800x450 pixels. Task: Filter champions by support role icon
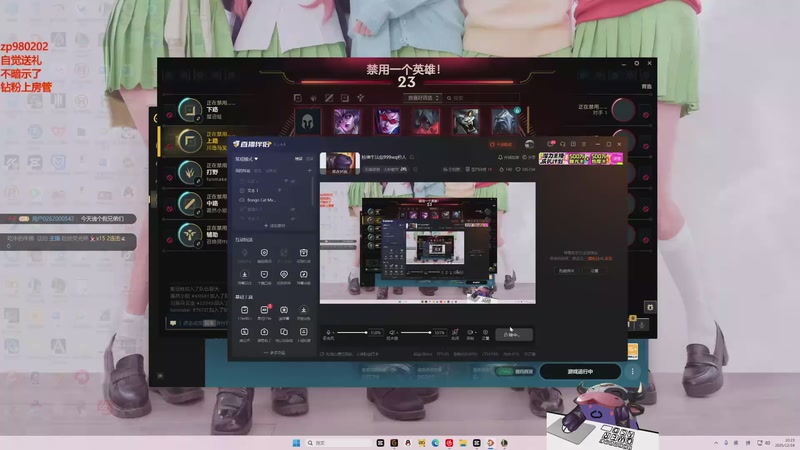coord(360,97)
